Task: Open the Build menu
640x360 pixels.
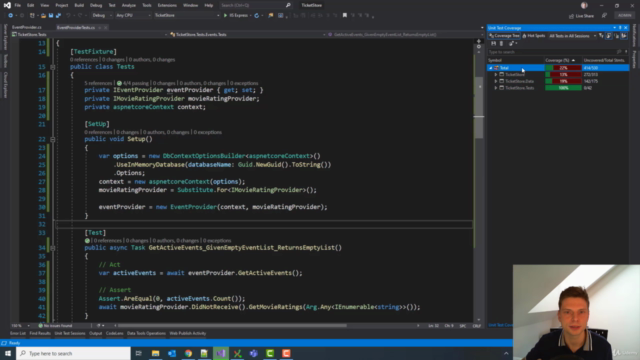Action: coord(79,5)
